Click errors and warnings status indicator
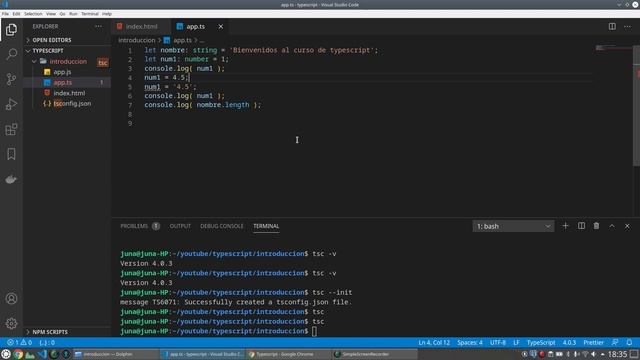 pos(20,342)
